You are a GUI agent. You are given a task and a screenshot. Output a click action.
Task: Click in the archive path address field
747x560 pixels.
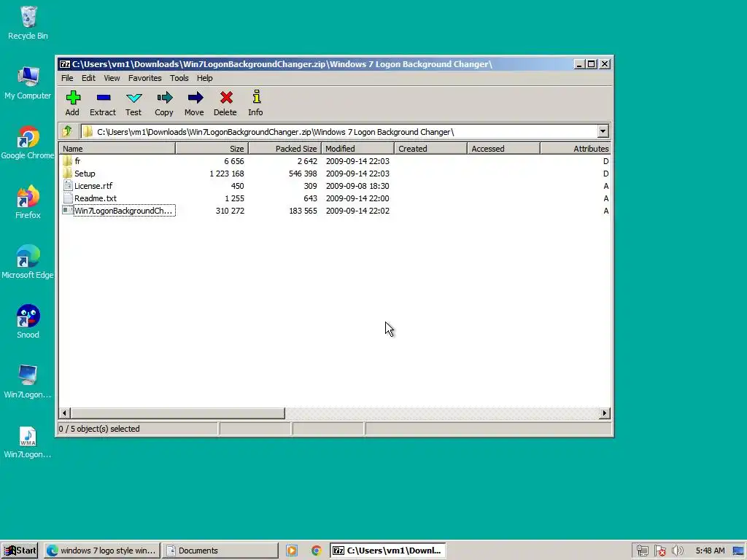338,132
